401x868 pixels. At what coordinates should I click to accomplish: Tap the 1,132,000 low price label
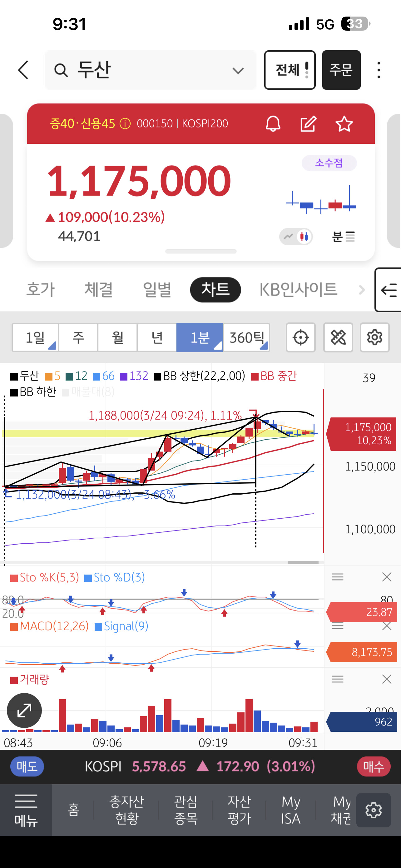click(x=95, y=494)
